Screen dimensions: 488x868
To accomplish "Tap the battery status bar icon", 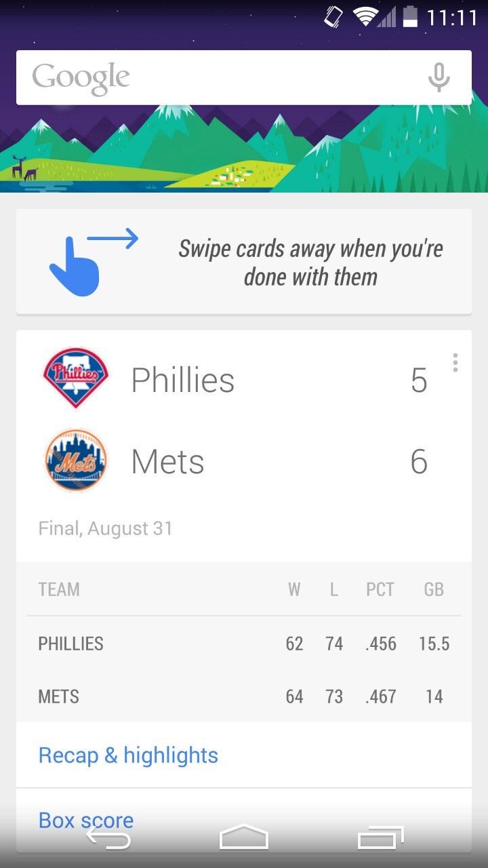I will click(x=409, y=16).
